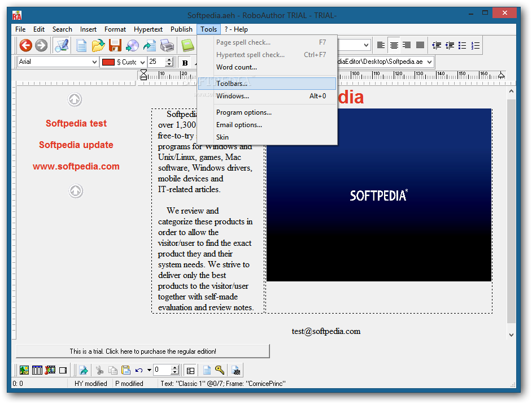Viewport: 532px width, 404px height.
Task: Click the www.softpedia.com link
Action: pyautogui.click(x=76, y=166)
